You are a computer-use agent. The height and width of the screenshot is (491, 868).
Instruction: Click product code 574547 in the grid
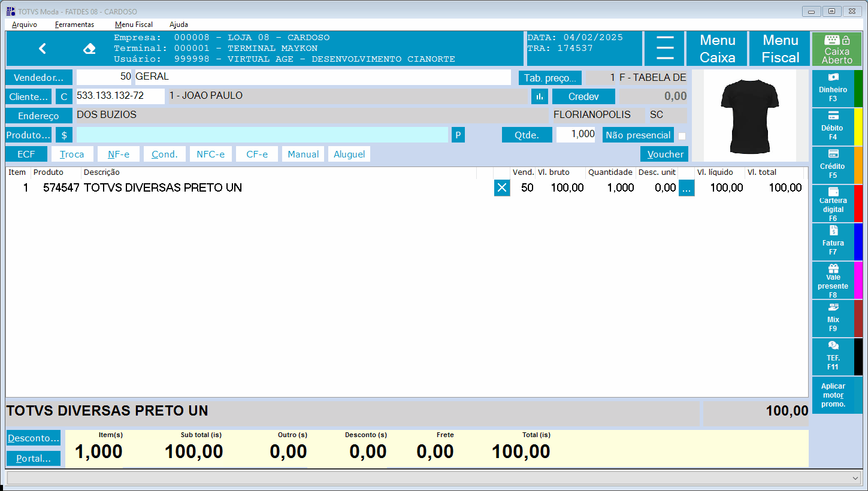pos(61,187)
